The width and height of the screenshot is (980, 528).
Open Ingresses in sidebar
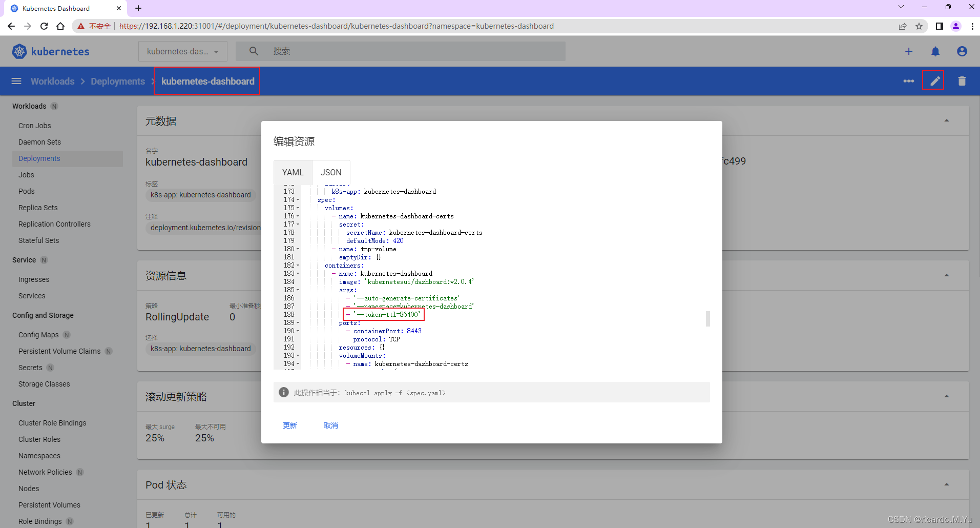coord(34,279)
